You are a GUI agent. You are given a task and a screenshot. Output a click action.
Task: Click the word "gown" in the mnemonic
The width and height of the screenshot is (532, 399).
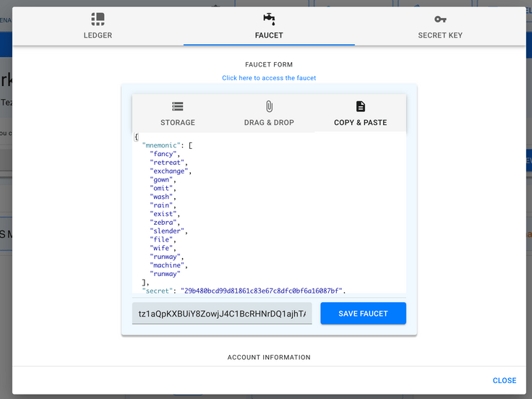coord(161,179)
